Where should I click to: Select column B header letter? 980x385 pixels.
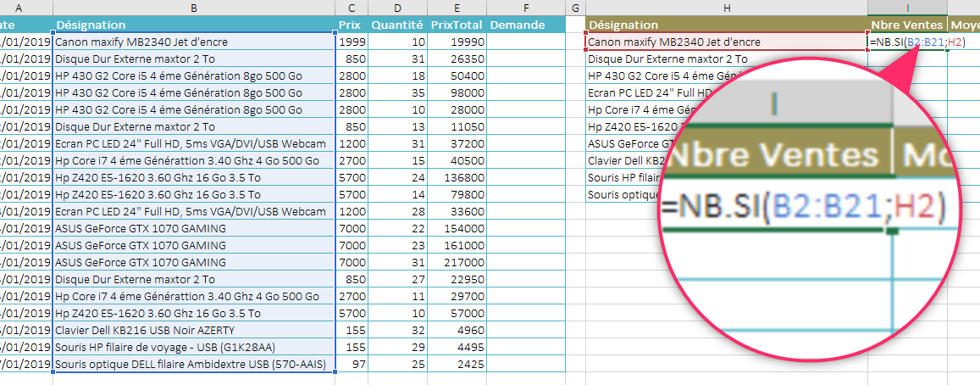[194, 8]
